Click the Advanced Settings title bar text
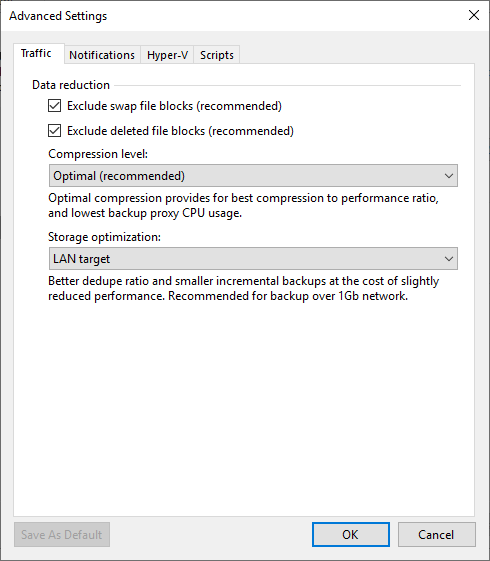 click(x=58, y=16)
